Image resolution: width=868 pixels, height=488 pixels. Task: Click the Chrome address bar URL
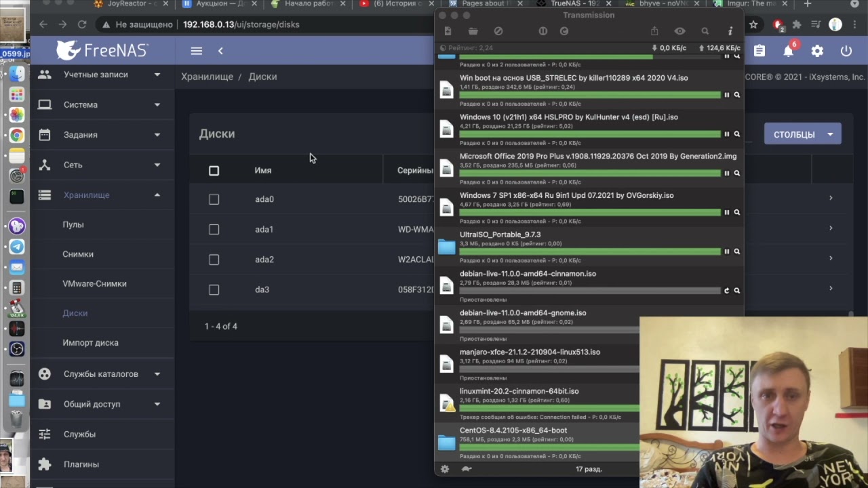(241, 24)
